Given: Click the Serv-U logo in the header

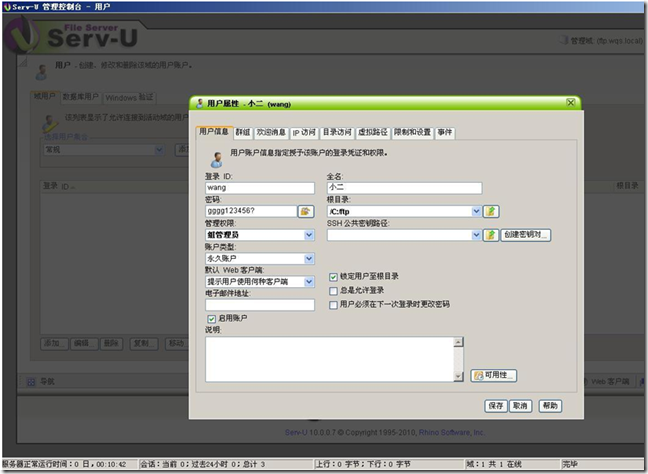Looking at the screenshot, I should pyautogui.click(x=75, y=39).
